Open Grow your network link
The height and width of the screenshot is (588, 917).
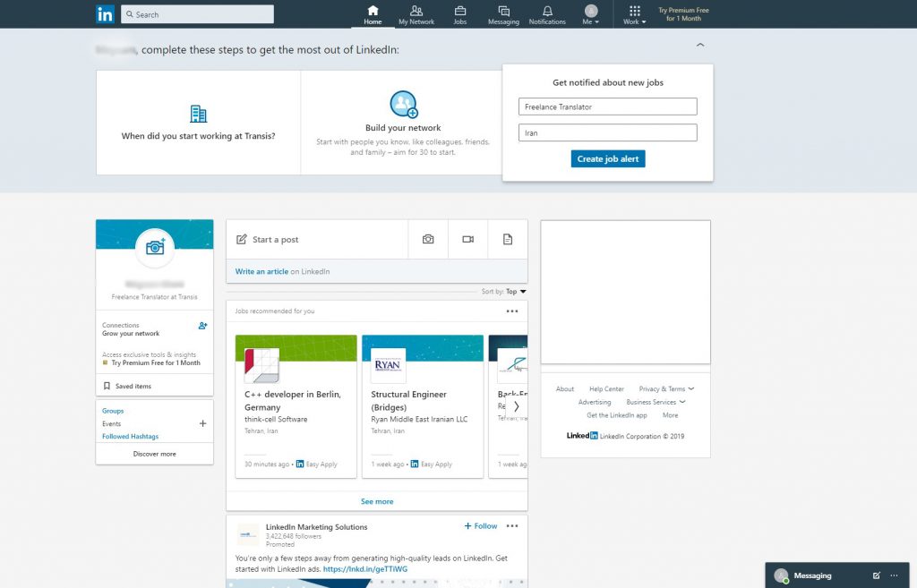click(131, 333)
